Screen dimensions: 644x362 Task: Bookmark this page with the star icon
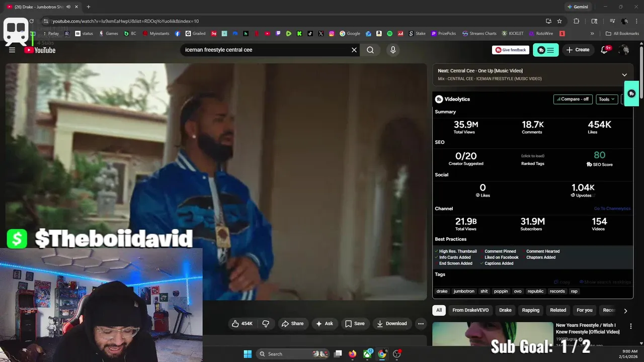pos(559,21)
